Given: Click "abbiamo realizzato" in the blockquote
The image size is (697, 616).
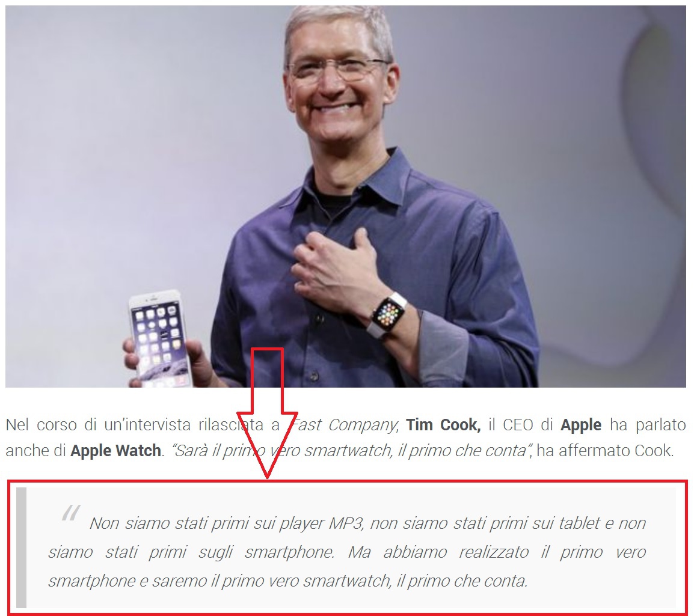Looking at the screenshot, I should click(456, 552).
